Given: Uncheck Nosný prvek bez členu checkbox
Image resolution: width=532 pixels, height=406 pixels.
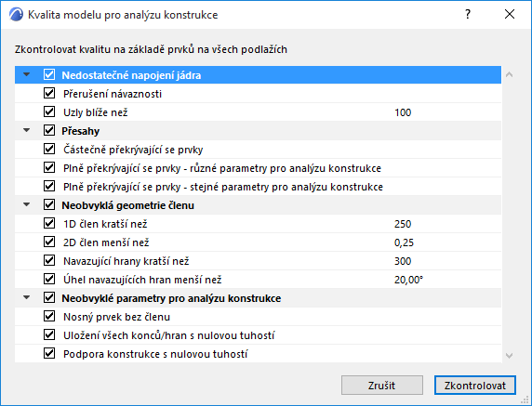Looking at the screenshot, I should tap(49, 317).
